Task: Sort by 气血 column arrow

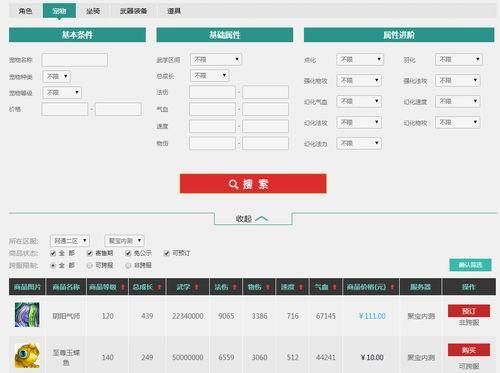Action: click(334, 287)
